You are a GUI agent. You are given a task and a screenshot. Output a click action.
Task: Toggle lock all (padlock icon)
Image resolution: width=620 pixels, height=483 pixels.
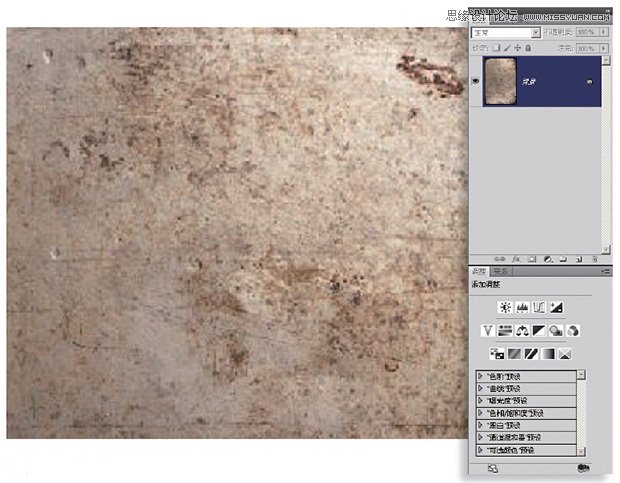coord(528,48)
